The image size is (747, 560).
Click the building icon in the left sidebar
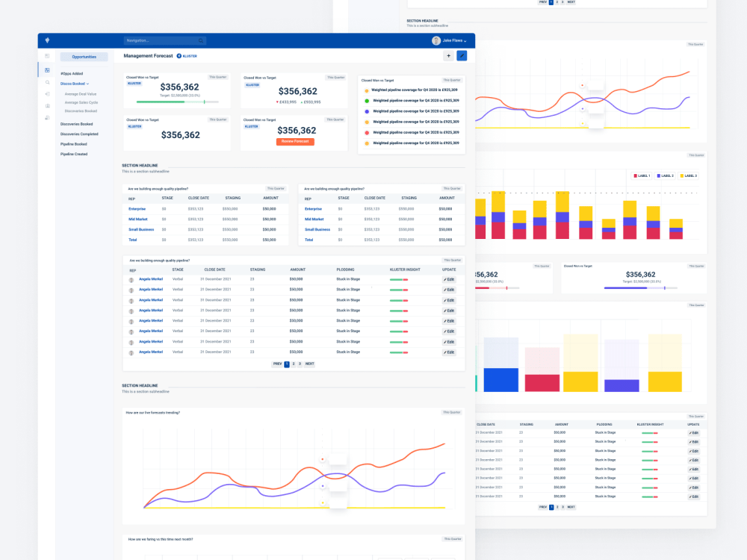pyautogui.click(x=47, y=106)
